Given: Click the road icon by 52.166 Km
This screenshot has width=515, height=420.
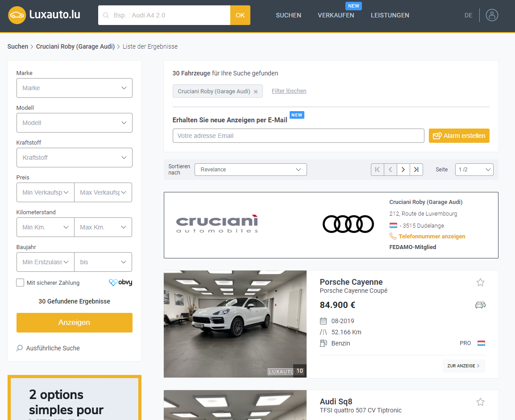Looking at the screenshot, I should [x=324, y=332].
